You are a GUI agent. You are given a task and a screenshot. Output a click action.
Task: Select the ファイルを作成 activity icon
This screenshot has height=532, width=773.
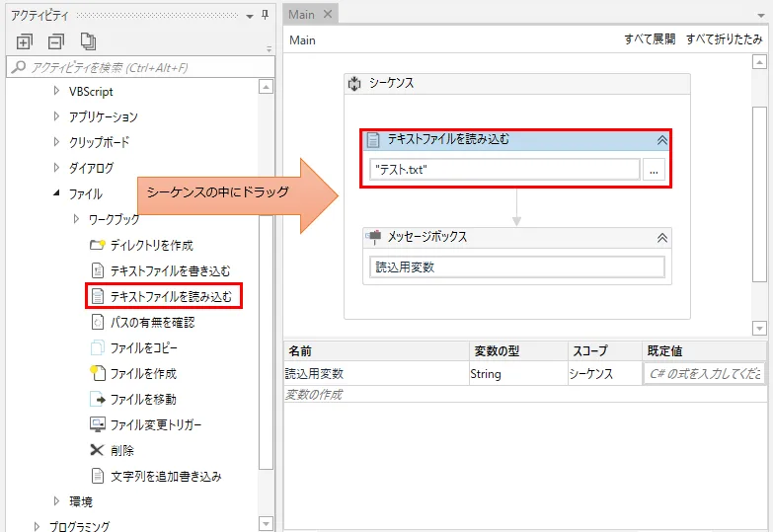(98, 373)
